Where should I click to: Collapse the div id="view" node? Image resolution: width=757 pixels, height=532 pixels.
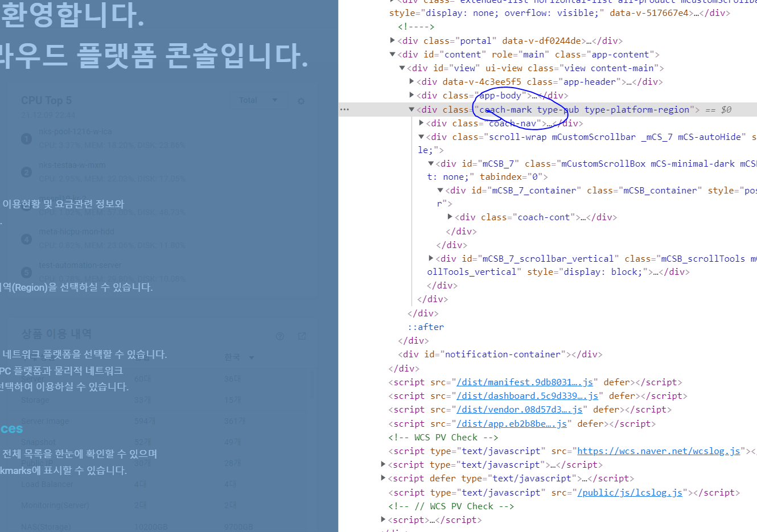(x=402, y=68)
